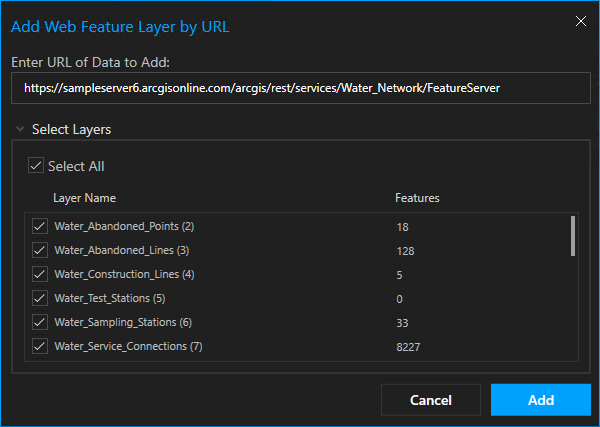600x427 pixels.
Task: Click the Select Layers section label
Action: click(x=71, y=130)
